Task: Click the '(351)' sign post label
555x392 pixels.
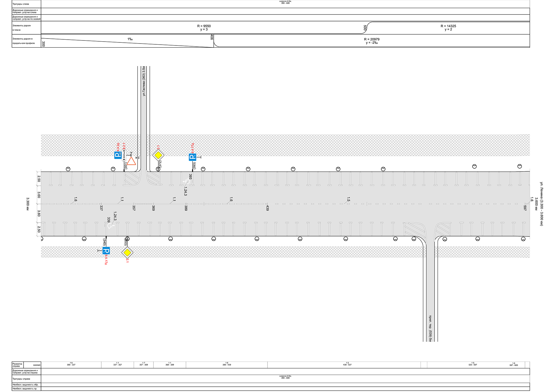Action: (126, 166)
